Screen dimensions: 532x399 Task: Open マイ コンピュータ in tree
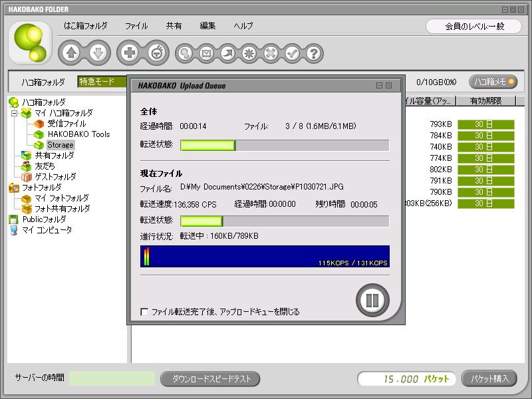[47, 230]
